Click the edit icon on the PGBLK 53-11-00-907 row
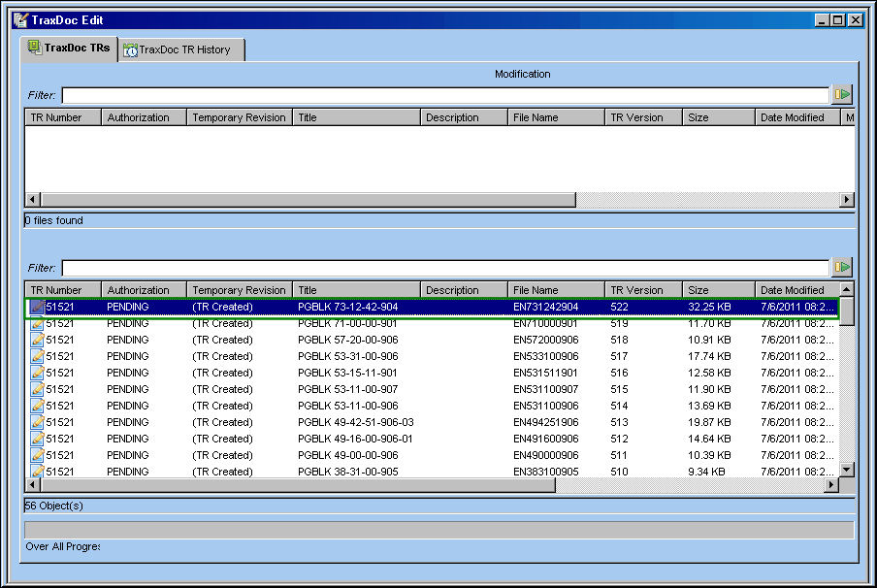 [37, 389]
